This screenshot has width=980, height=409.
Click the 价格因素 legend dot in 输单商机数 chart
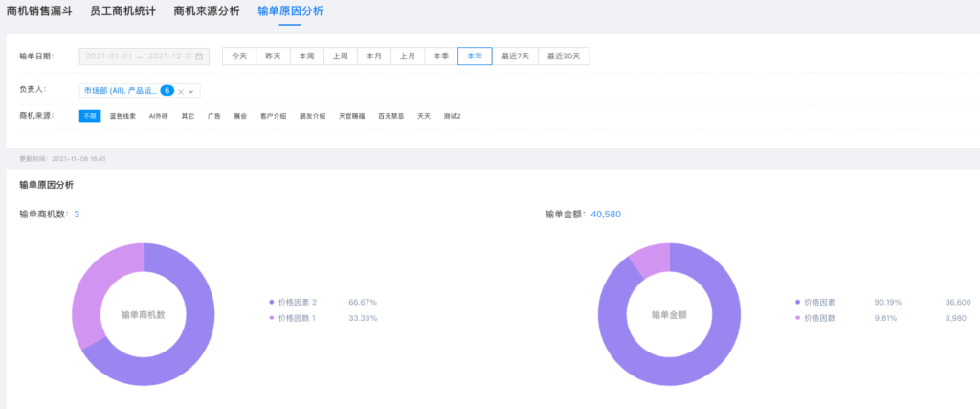pyautogui.click(x=272, y=302)
